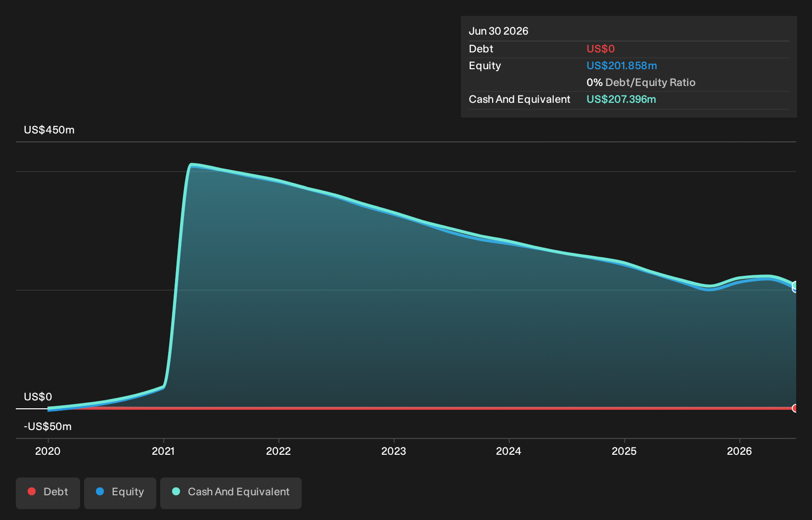Click the US$0 y-axis label

tap(38, 397)
